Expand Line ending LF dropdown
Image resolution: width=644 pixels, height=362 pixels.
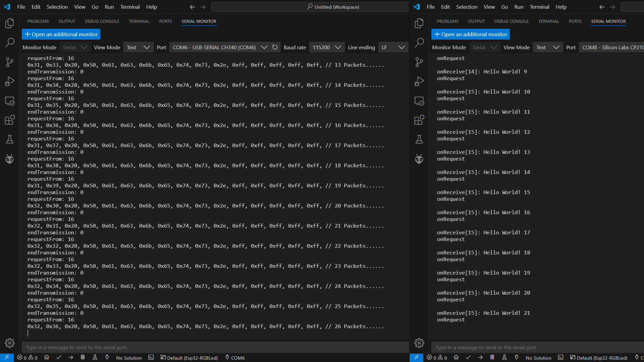coord(393,47)
